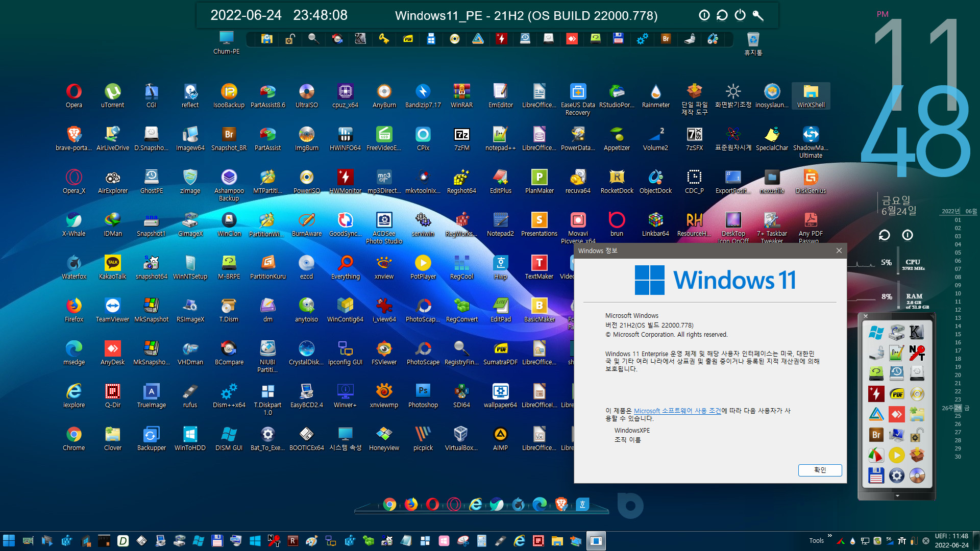Viewport: 980px width, 551px height.
Task: Open the UltraISO desktop shortcut
Action: tap(307, 96)
